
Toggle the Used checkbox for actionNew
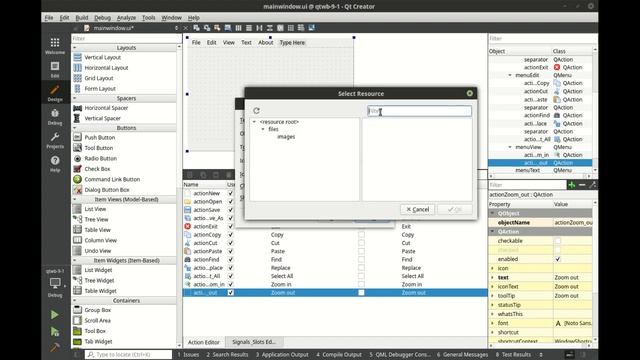(x=231, y=193)
